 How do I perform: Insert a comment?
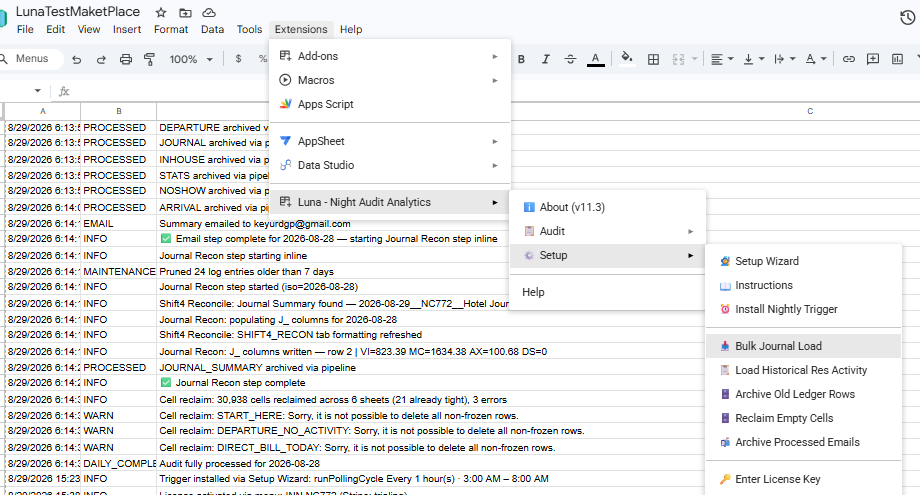[873, 59]
